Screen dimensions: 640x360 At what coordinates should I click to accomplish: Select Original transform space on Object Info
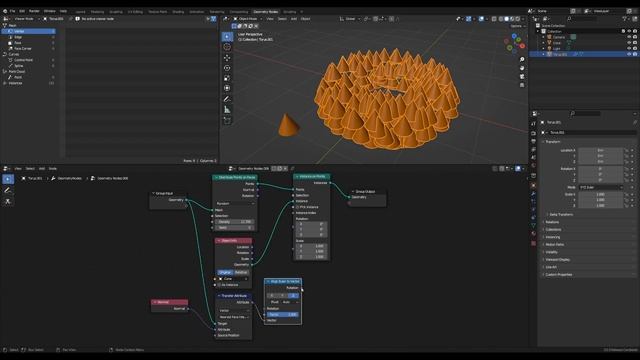coord(225,272)
